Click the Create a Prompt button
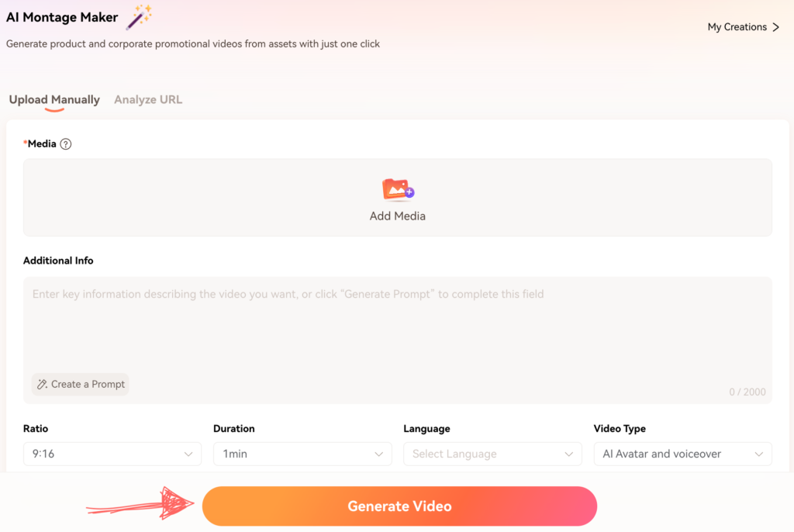 point(80,385)
